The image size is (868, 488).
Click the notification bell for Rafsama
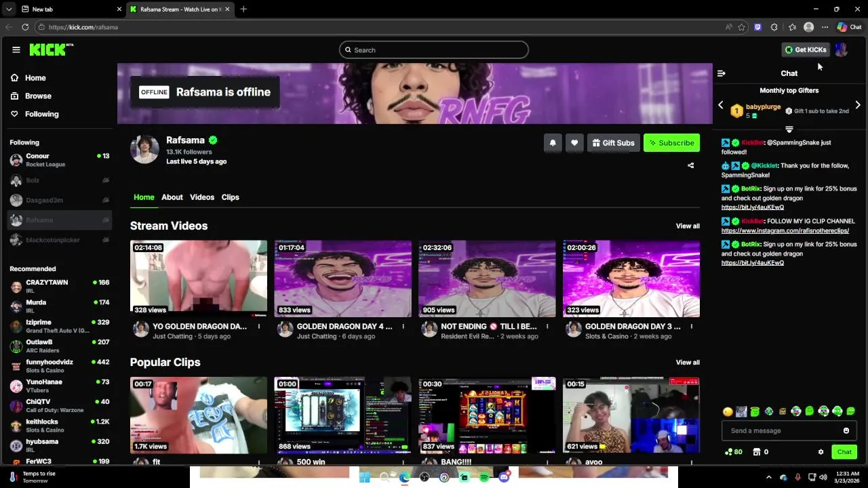pos(553,143)
